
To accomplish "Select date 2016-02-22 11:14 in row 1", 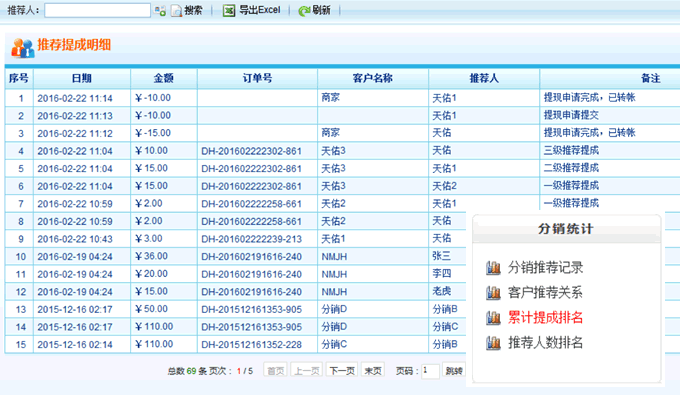I will (75, 98).
